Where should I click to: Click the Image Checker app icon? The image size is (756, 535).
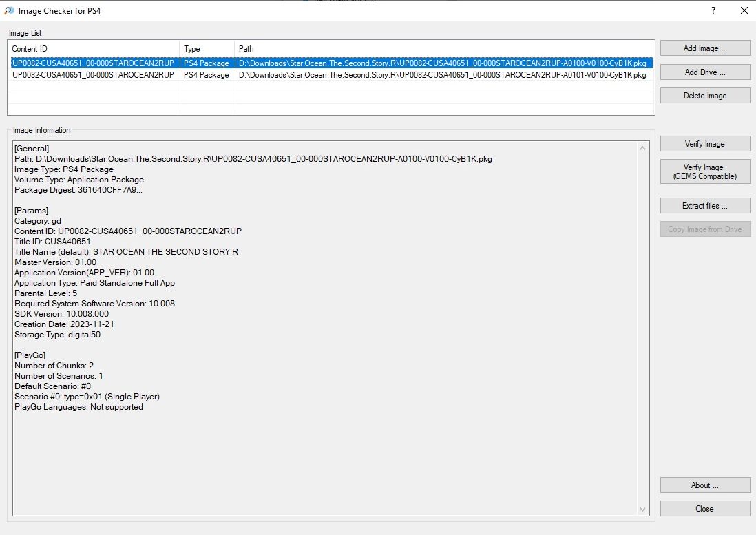tap(9, 10)
